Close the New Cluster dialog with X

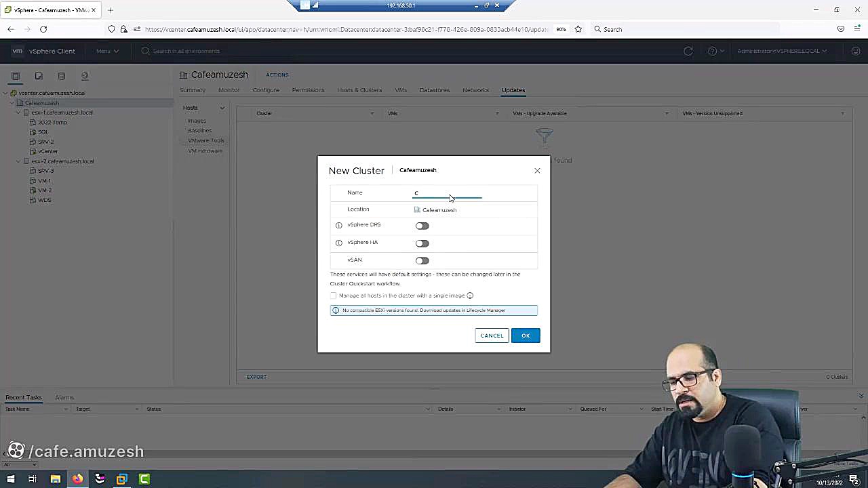[537, 171]
